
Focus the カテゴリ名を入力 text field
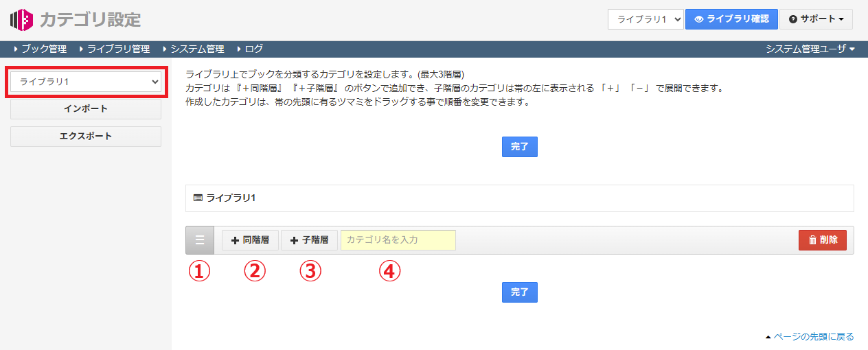point(398,240)
